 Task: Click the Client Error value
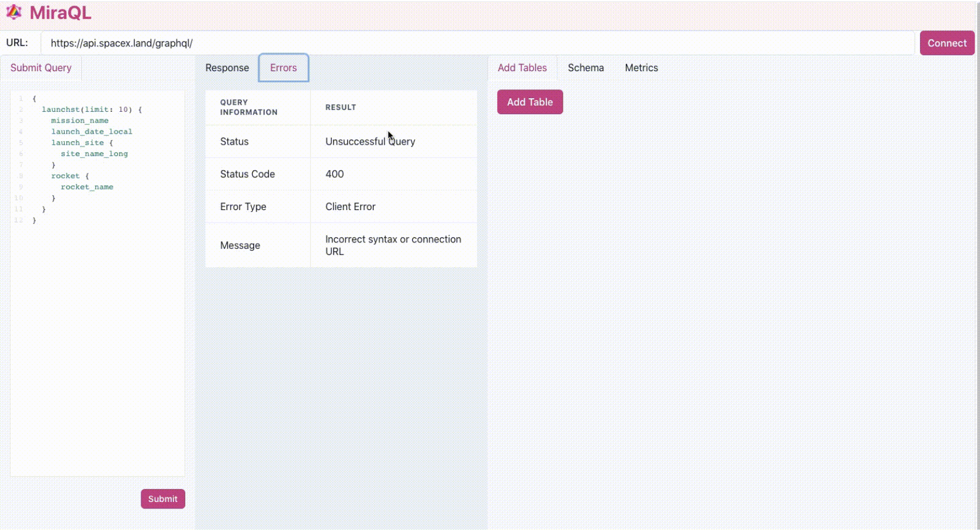click(350, 207)
